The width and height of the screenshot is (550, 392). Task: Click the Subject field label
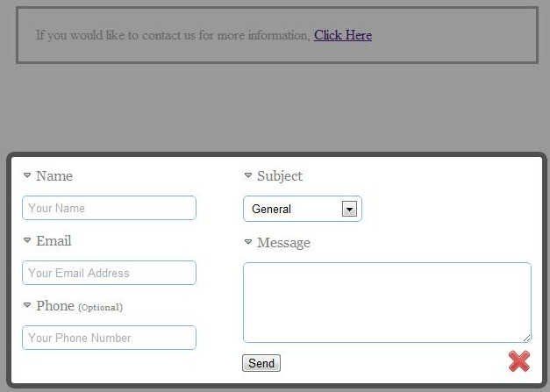280,176
